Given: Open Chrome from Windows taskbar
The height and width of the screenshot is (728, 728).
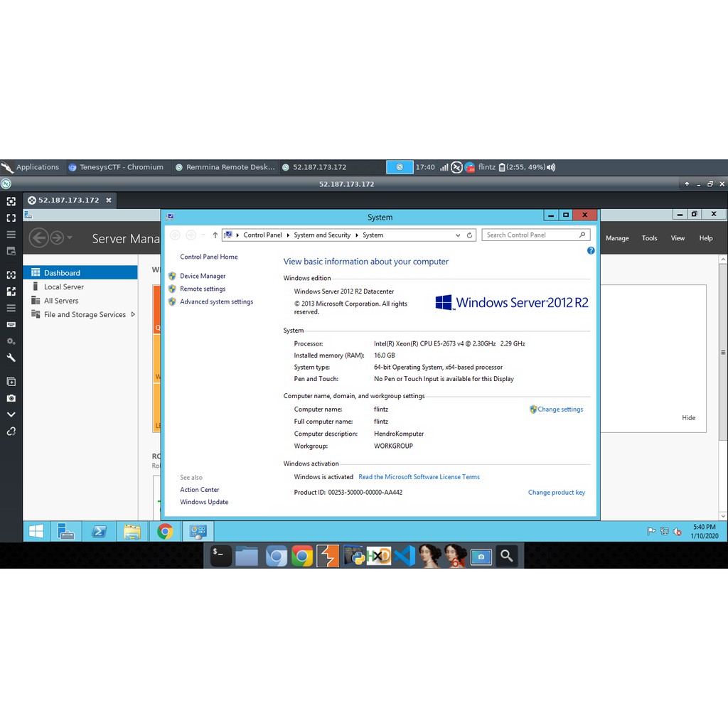Looking at the screenshot, I should tap(165, 532).
